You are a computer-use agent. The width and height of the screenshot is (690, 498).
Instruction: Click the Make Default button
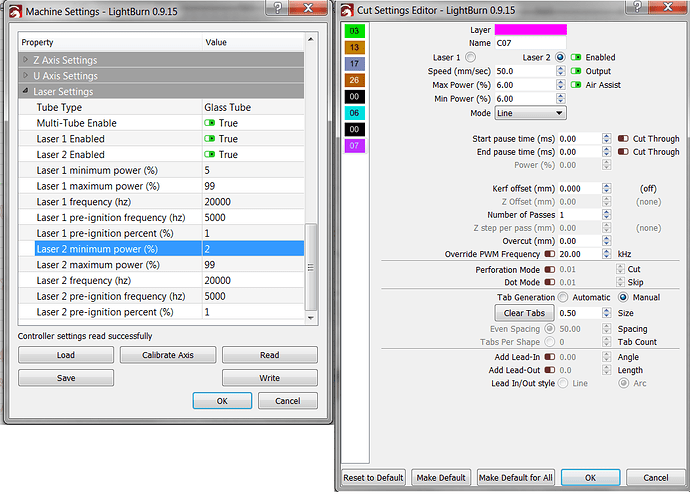[441, 477]
